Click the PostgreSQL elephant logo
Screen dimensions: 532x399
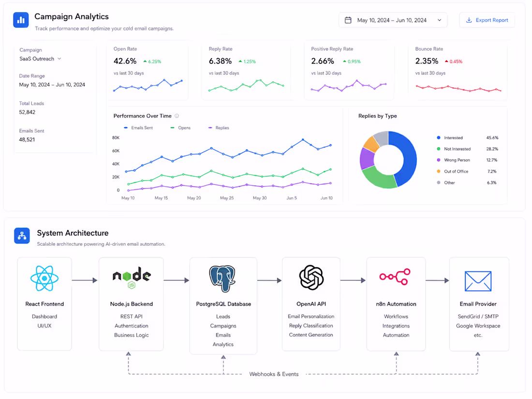point(222,279)
